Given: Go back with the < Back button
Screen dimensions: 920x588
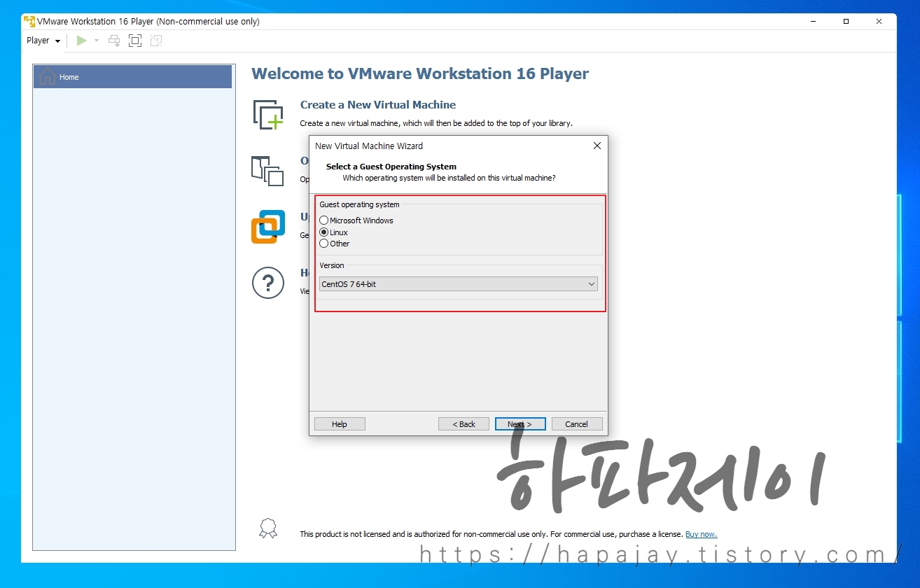Looking at the screenshot, I should [464, 424].
